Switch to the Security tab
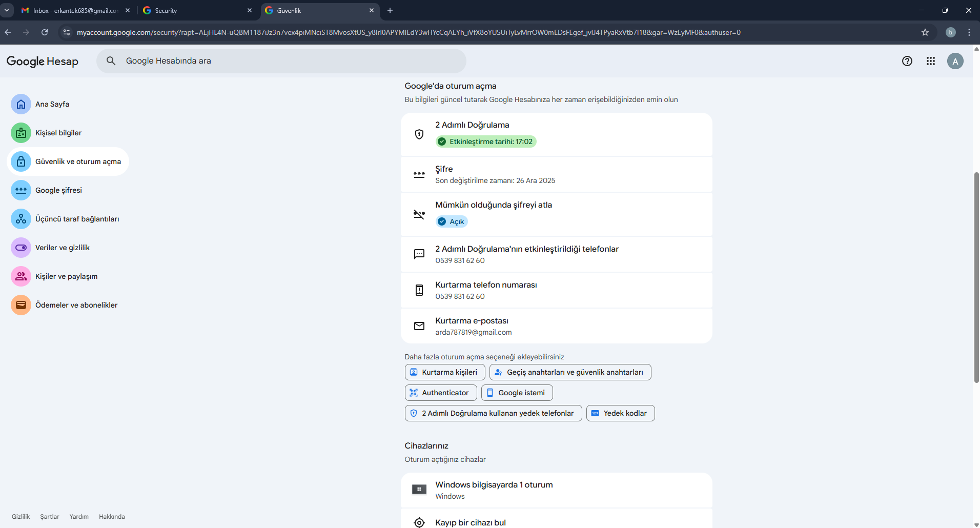This screenshot has width=980, height=528. pos(197,10)
